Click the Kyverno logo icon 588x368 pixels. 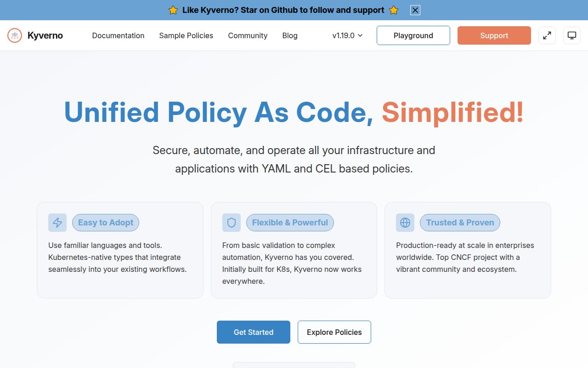15,35
